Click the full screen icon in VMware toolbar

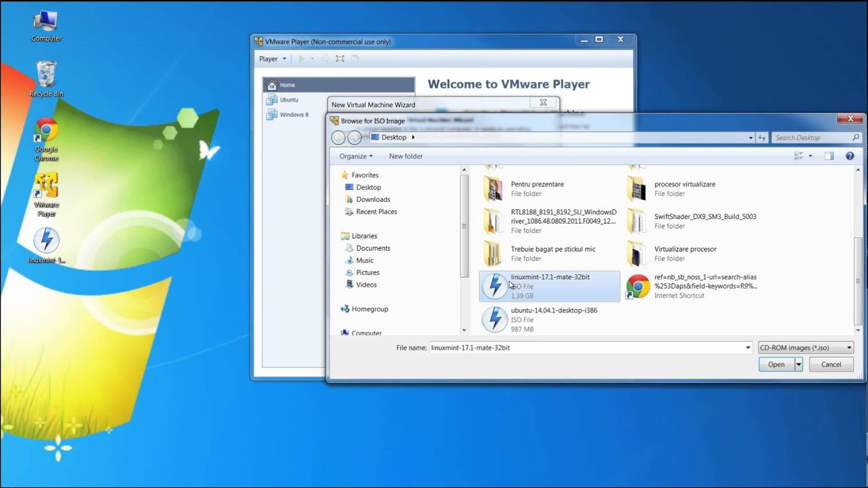340,59
